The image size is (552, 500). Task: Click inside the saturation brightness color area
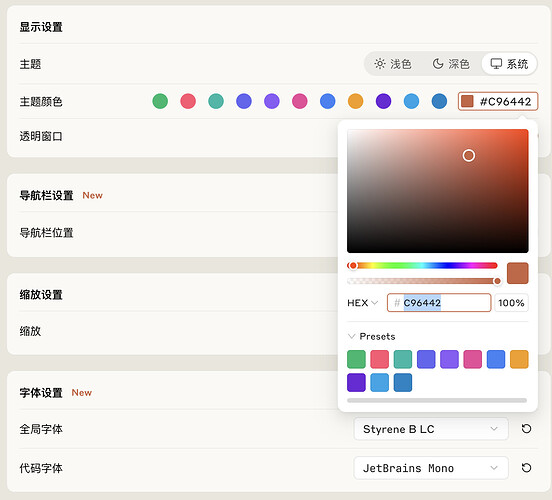tap(438, 191)
